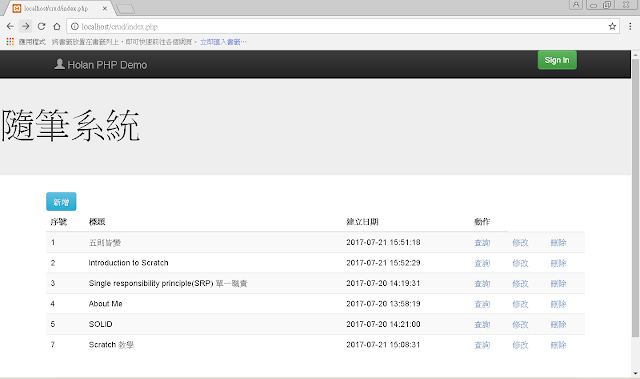Reload the page with the refresh icon
640x379 pixels.
tap(41, 27)
